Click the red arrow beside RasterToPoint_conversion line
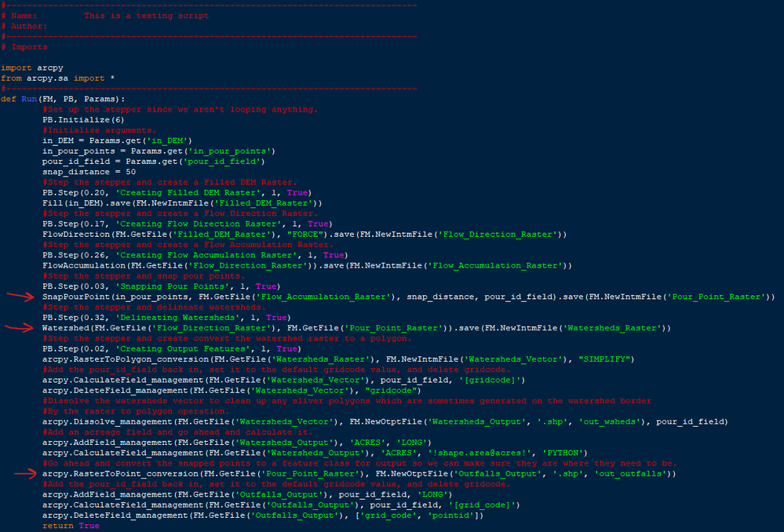The width and height of the screenshot is (784, 532). pyautogui.click(x=25, y=473)
